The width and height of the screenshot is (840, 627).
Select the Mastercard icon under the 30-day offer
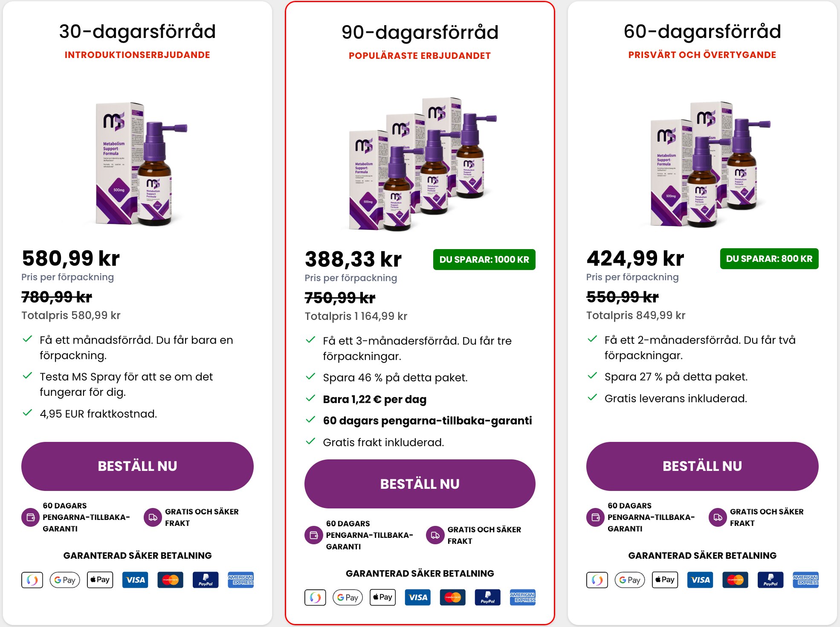(171, 580)
